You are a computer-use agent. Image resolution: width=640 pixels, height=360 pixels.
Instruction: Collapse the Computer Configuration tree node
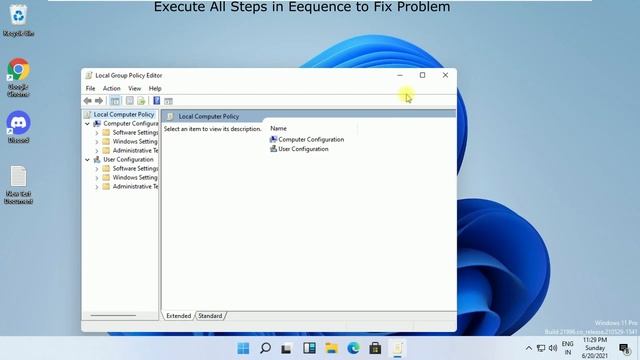(x=87, y=123)
